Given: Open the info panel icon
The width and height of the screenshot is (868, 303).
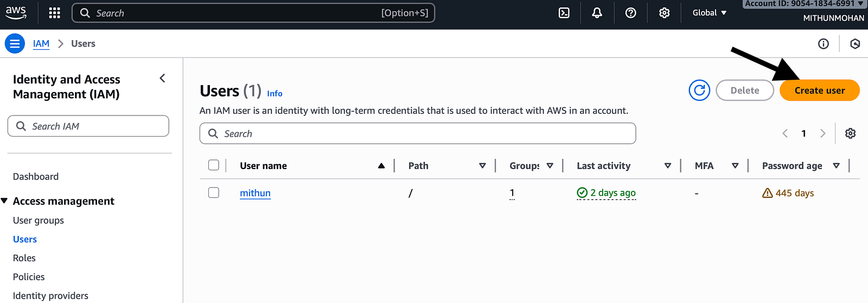Looking at the screenshot, I should click(824, 44).
